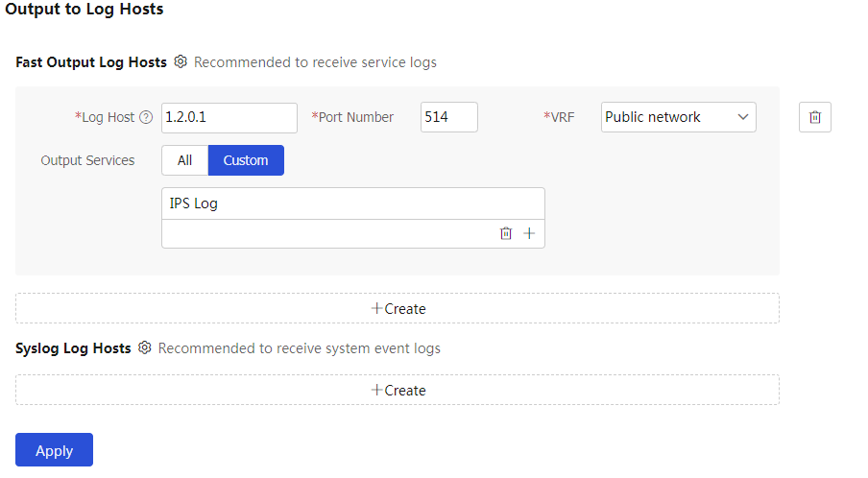Image resolution: width=868 pixels, height=478 pixels.
Task: Focus the Port Number field showing 514
Action: 449,117
